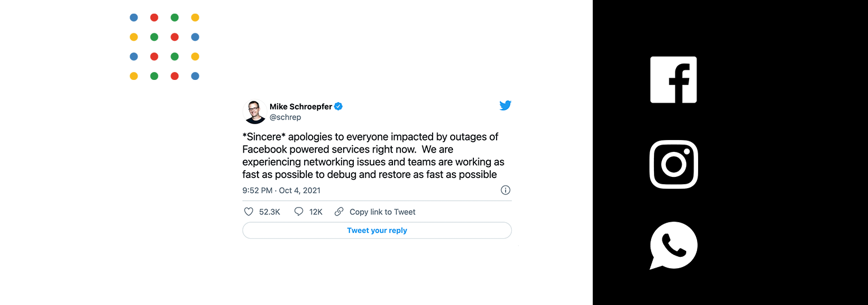Click the Facebook logo icon

(673, 80)
